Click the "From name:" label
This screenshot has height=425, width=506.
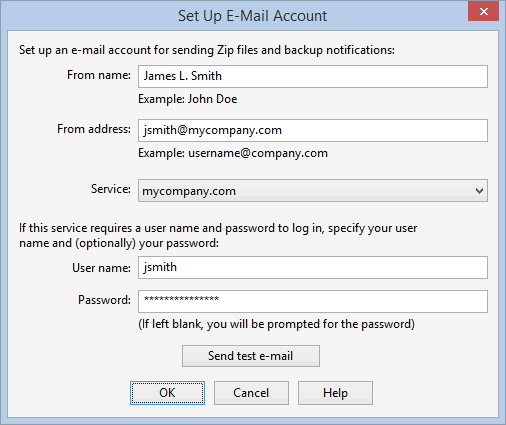[99, 75]
